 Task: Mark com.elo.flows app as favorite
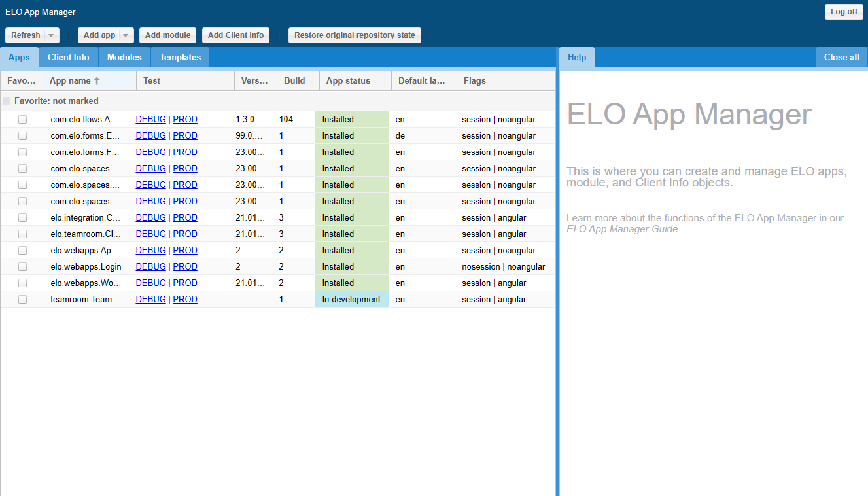click(22, 120)
